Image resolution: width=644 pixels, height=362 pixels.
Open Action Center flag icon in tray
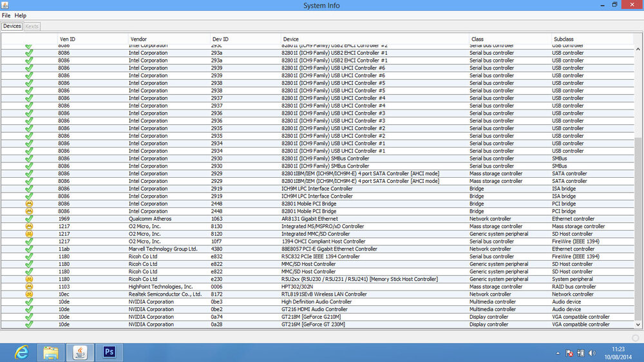pos(569,353)
